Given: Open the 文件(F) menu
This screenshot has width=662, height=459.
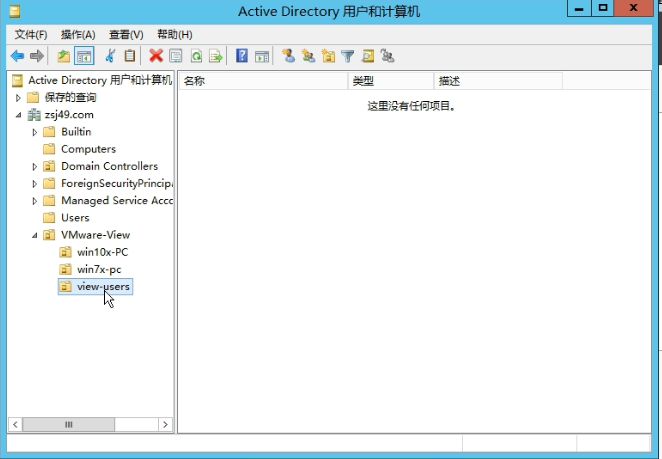Looking at the screenshot, I should (x=31, y=35).
